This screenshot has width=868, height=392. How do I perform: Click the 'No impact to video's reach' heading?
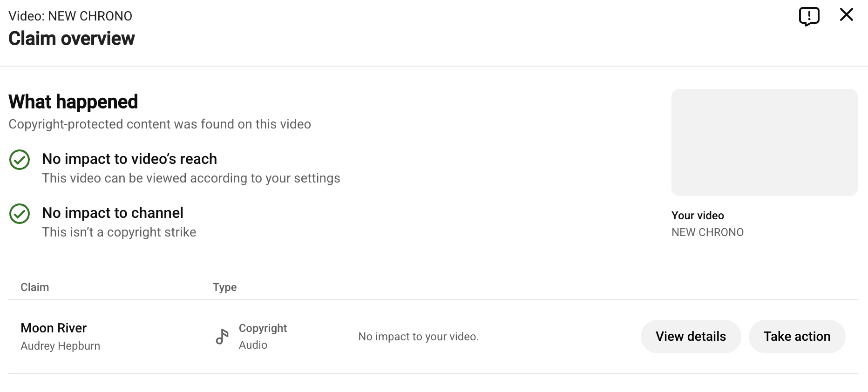tap(129, 159)
